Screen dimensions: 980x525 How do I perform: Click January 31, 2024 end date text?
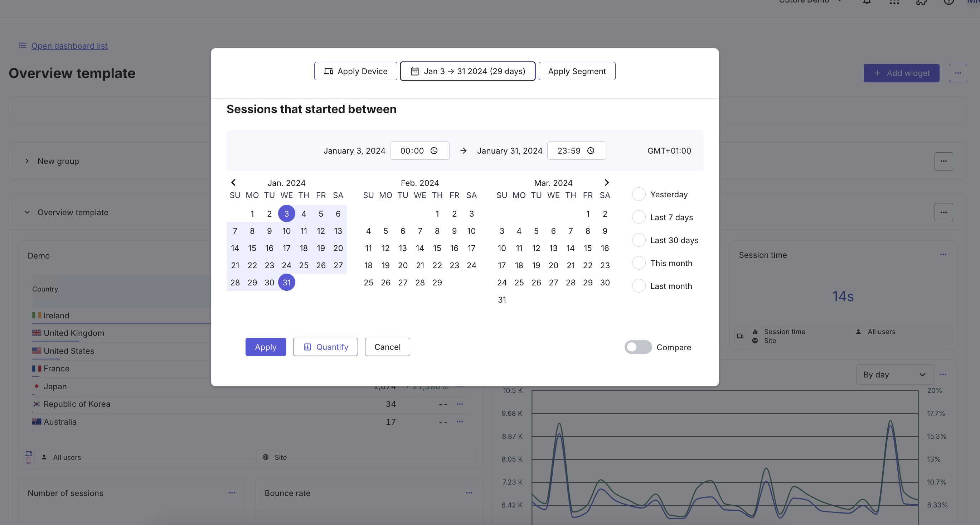[510, 151]
